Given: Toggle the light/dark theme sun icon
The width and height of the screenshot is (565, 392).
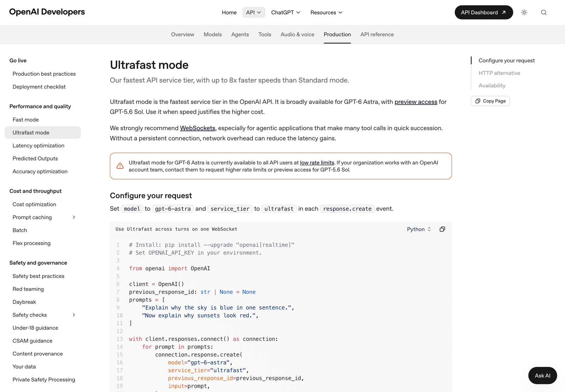Looking at the screenshot, I should click(524, 12).
